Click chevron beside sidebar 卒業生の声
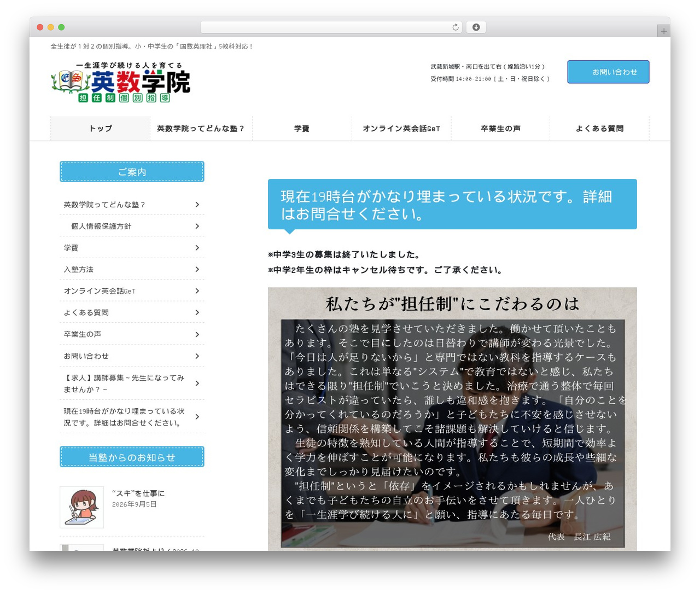Screen dimensions: 700x593 pyautogui.click(x=197, y=334)
